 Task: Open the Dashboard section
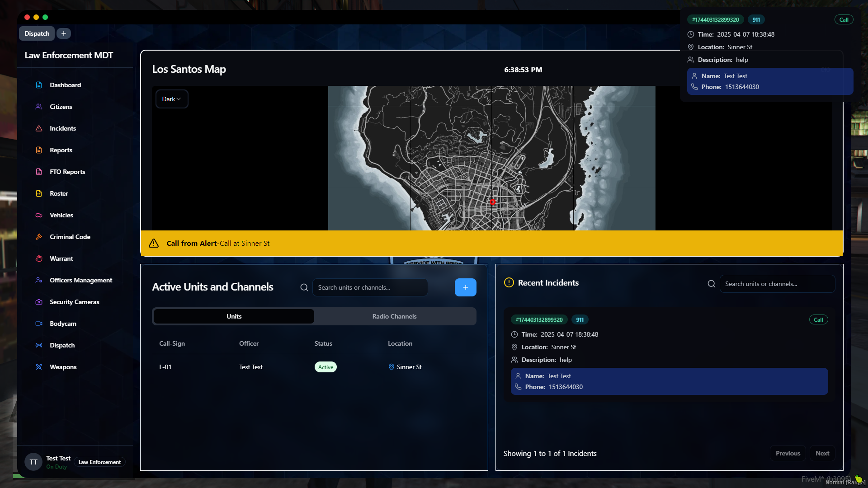pyautogui.click(x=65, y=85)
